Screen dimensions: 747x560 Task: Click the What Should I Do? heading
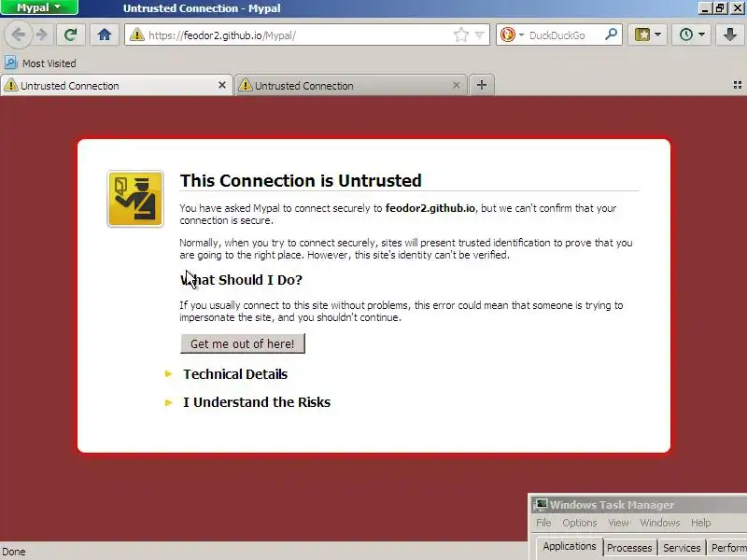(x=241, y=280)
